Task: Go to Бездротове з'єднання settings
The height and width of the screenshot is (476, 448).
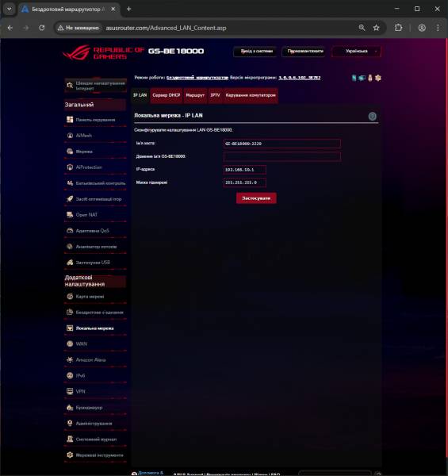Action: (95, 312)
